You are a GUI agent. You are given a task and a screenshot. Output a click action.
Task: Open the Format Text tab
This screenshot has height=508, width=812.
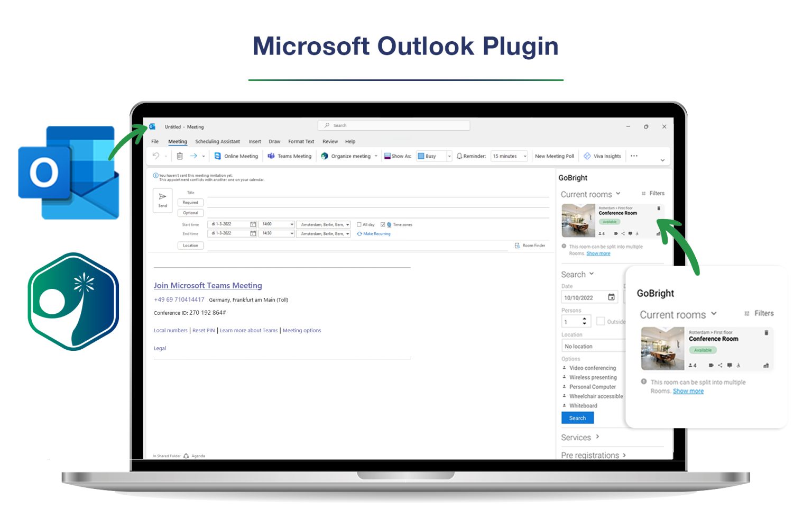pos(301,141)
